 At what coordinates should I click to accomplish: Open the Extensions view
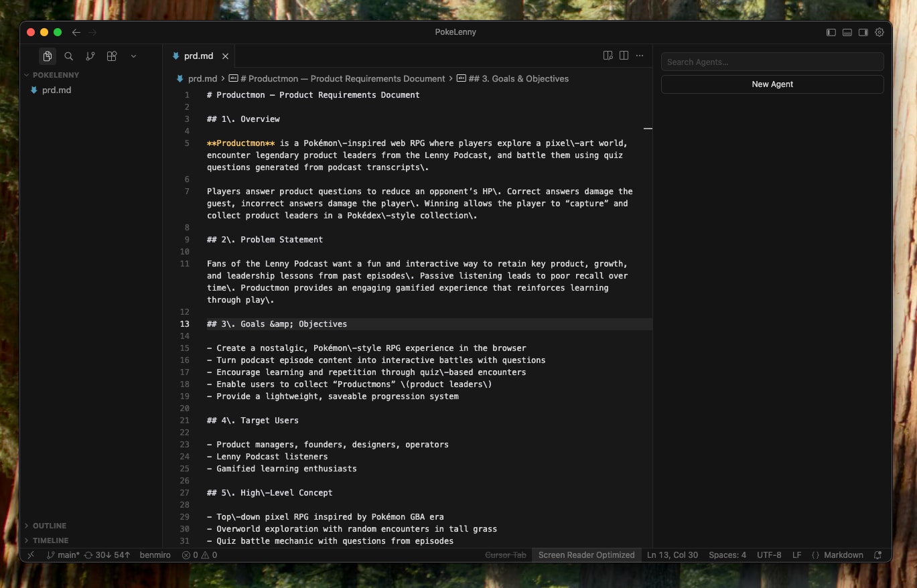pyautogui.click(x=112, y=56)
